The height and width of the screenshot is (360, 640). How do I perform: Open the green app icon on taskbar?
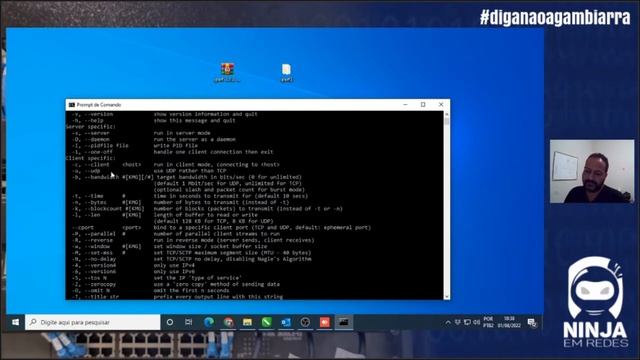click(x=267, y=322)
